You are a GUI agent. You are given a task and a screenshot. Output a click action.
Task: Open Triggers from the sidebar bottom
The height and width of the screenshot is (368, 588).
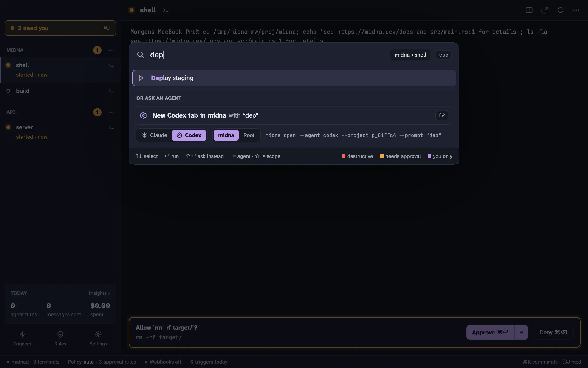tap(22, 338)
